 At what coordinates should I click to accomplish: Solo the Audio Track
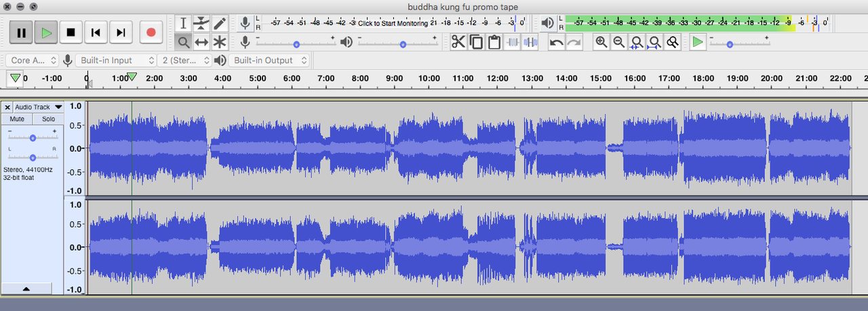(x=48, y=119)
